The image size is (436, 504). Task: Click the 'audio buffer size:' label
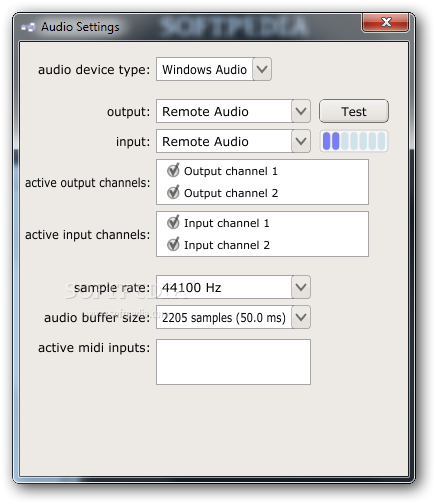(97, 318)
